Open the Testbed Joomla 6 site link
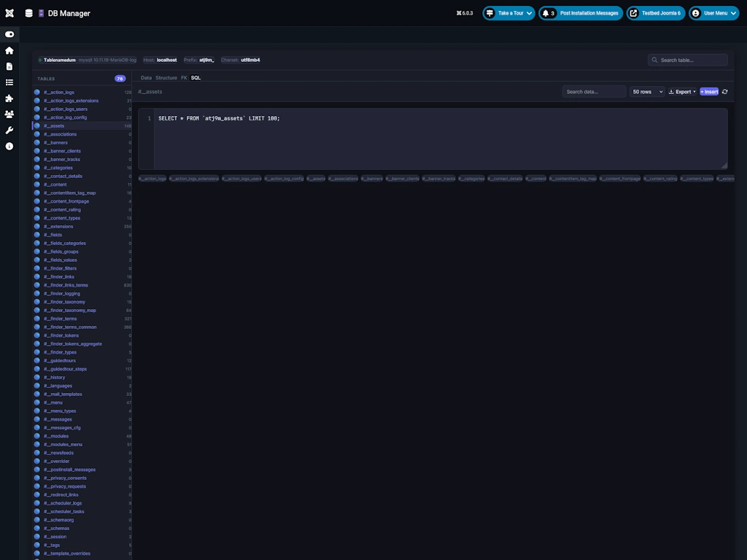Viewport: 747px width, 560px height. click(656, 13)
